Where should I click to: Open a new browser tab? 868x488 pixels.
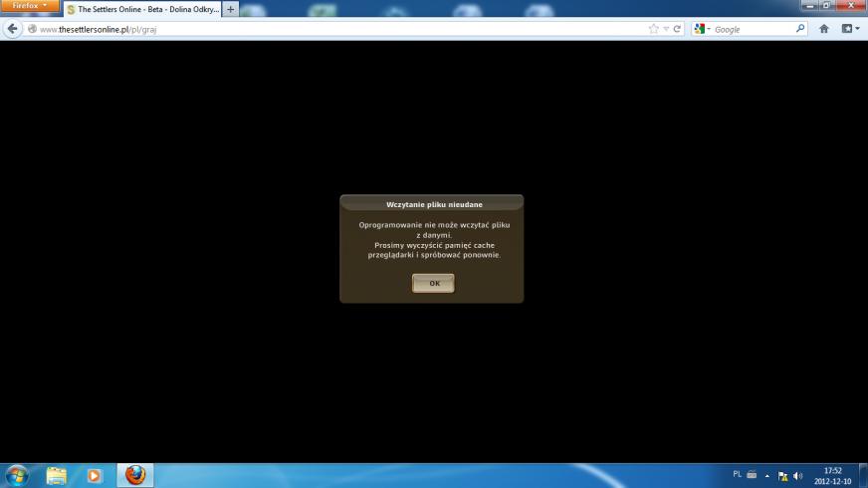(x=231, y=9)
